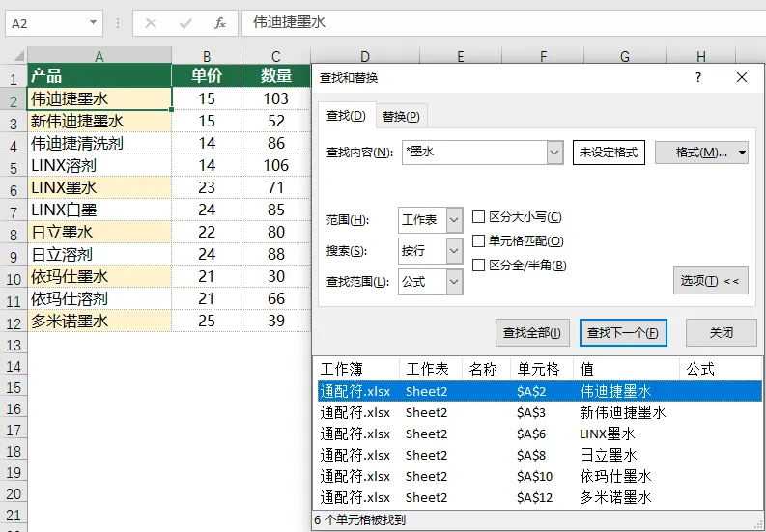The width and height of the screenshot is (766, 532).
Task: Click the insert function fx icon
Action: tap(220, 23)
